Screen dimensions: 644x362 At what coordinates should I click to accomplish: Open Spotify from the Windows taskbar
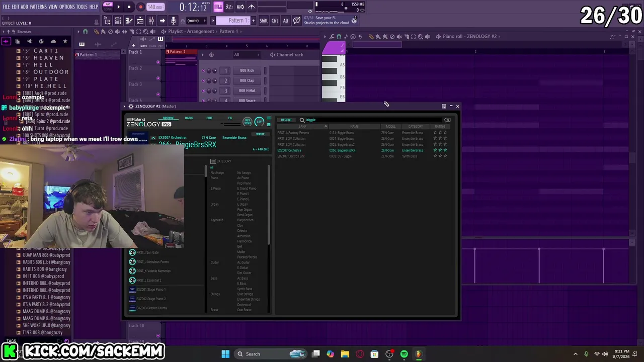(x=404, y=354)
